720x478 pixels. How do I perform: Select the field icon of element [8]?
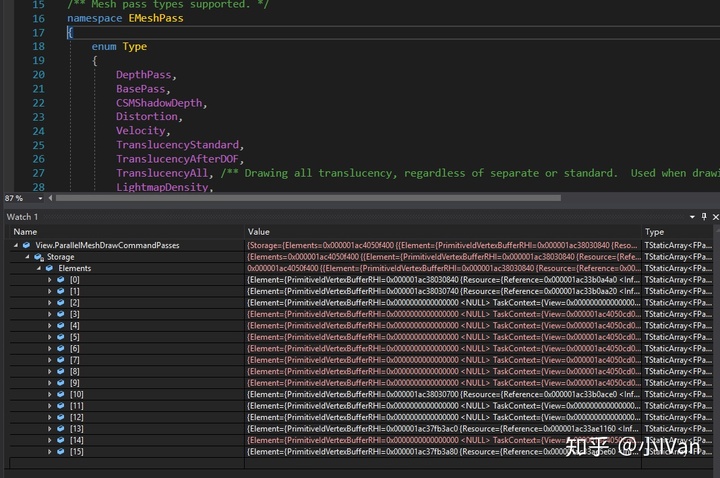coord(61,371)
